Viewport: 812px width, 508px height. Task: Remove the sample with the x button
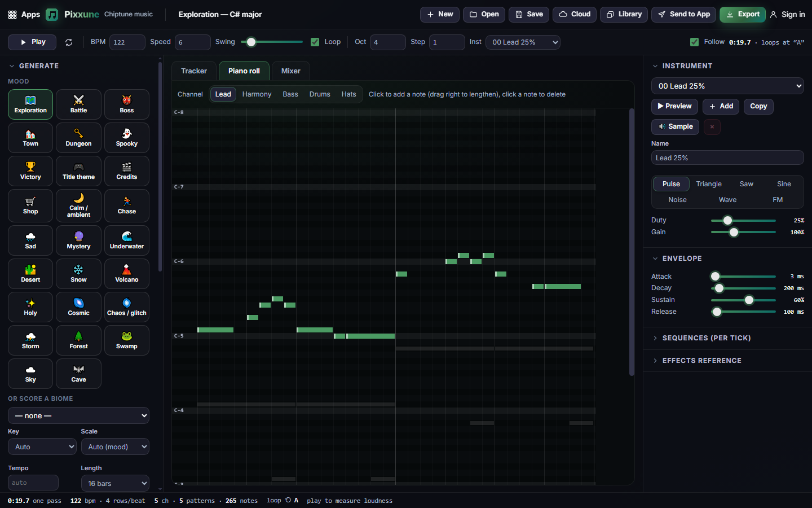click(712, 127)
